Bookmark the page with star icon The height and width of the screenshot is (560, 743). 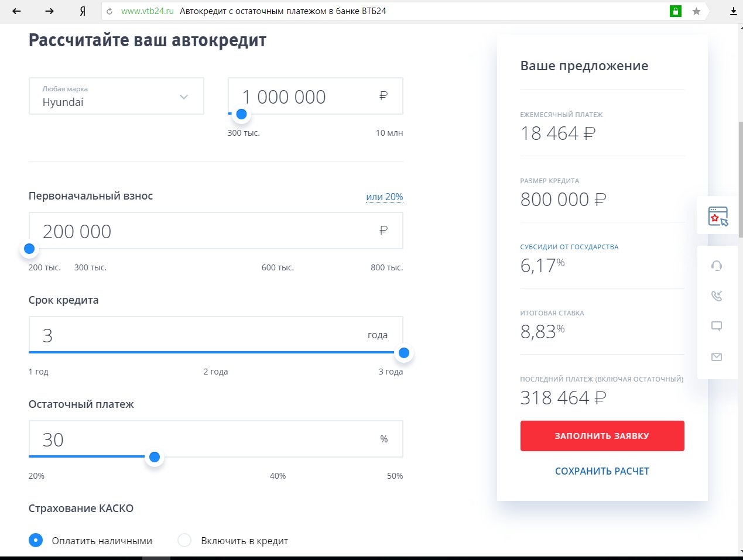click(x=696, y=11)
